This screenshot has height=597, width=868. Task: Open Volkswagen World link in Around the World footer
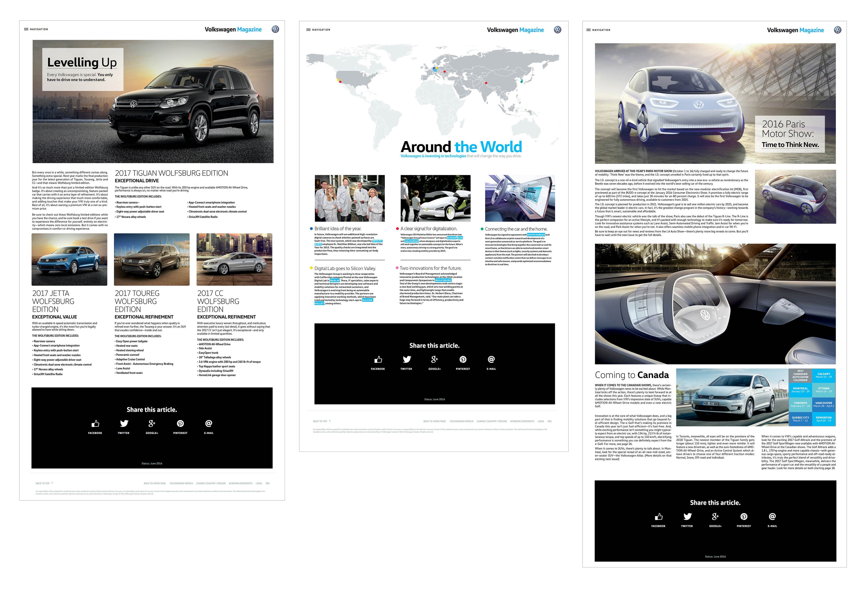pyautogui.click(x=461, y=422)
